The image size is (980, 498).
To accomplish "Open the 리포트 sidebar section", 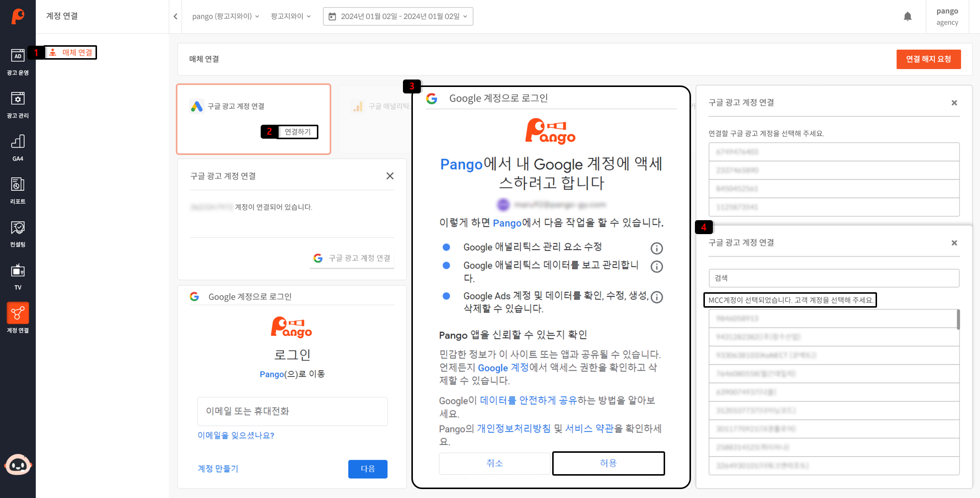I will click(18, 191).
